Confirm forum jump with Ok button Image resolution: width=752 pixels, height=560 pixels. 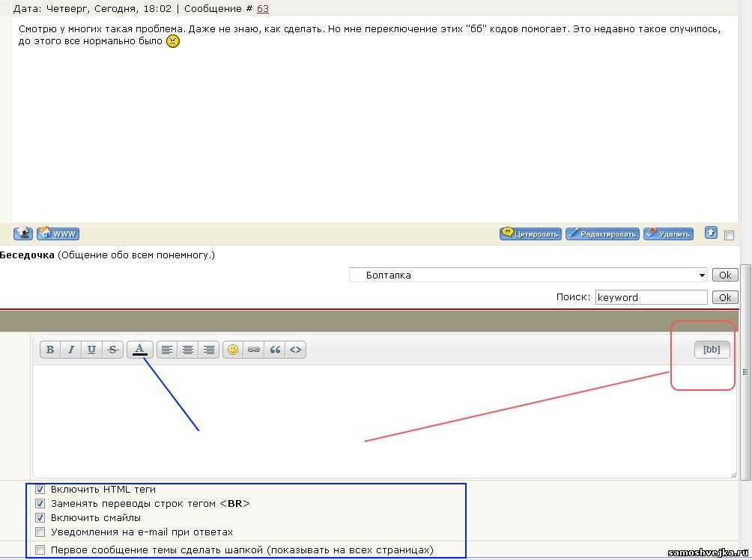tap(725, 276)
